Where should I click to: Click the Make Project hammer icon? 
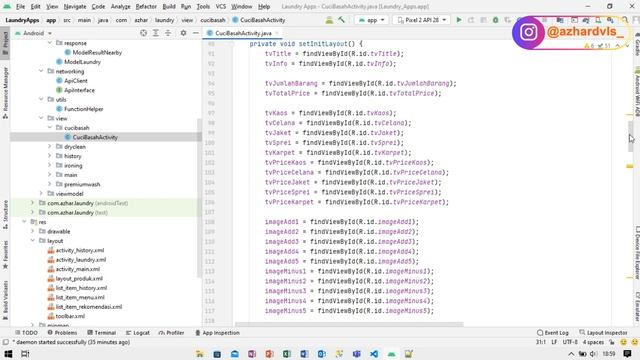coord(341,20)
